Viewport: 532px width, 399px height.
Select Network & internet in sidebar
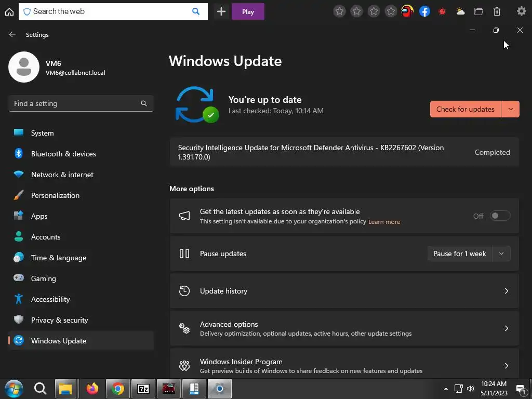coord(81,175)
